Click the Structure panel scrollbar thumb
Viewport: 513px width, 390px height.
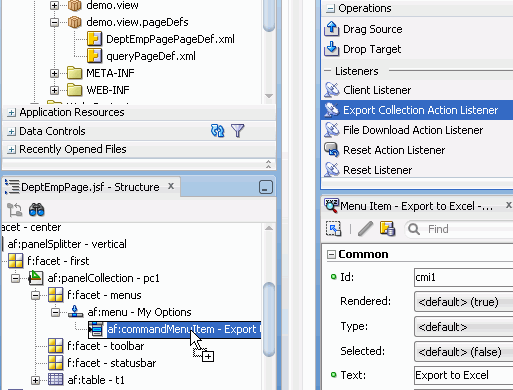click(269, 320)
